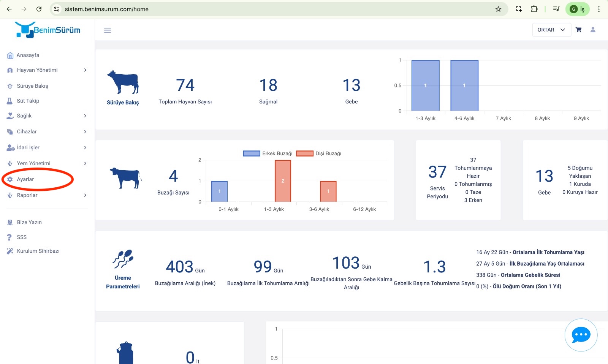
Task: Expand Sağlık submenu chevron
Action: pyautogui.click(x=85, y=116)
